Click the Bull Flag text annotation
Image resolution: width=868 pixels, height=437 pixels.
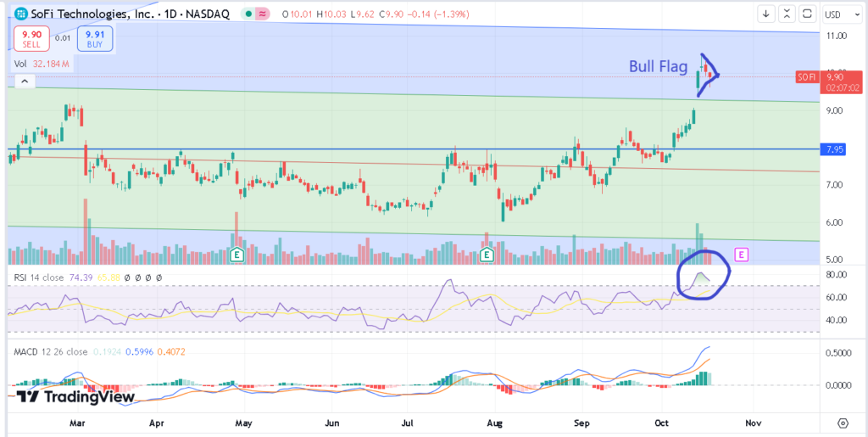click(x=658, y=67)
